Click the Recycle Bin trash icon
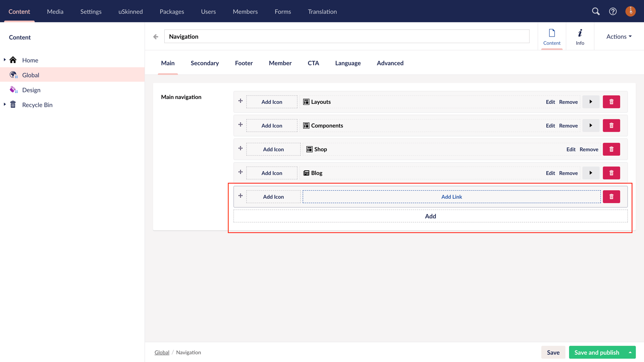 (13, 105)
